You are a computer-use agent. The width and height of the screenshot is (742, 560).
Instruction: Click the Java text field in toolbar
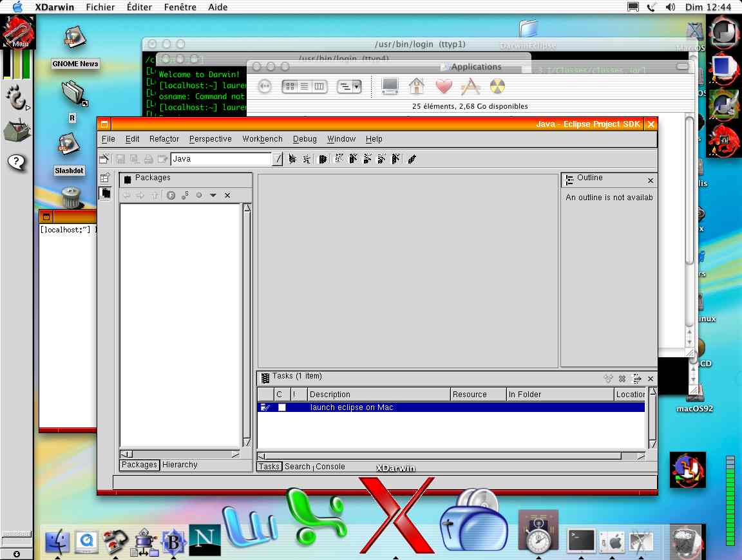click(221, 159)
